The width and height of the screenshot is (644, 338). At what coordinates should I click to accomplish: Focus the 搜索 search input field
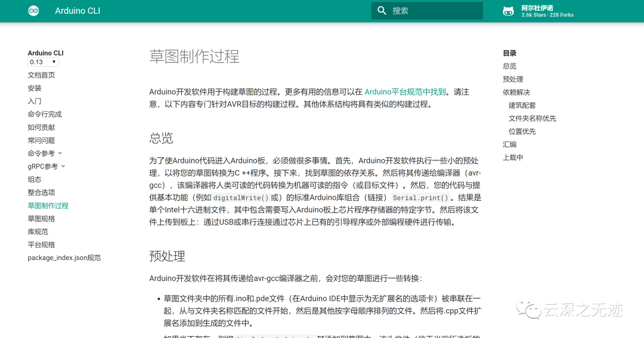(427, 11)
